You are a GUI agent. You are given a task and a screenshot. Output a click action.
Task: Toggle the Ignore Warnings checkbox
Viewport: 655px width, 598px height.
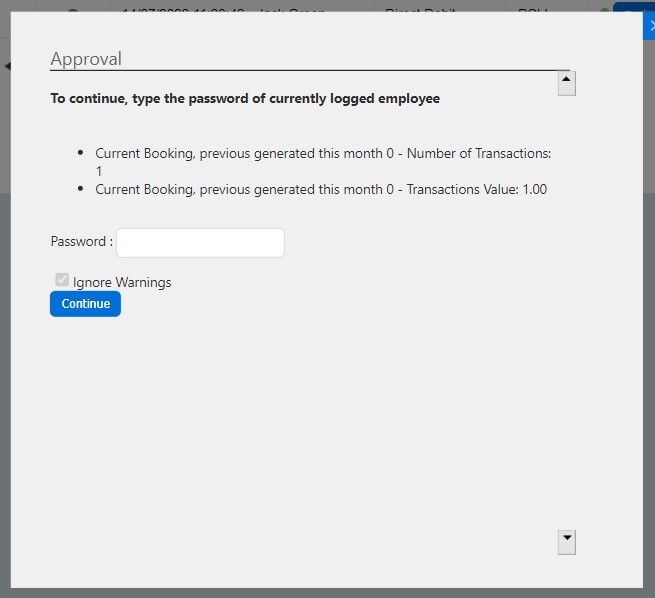click(x=62, y=281)
